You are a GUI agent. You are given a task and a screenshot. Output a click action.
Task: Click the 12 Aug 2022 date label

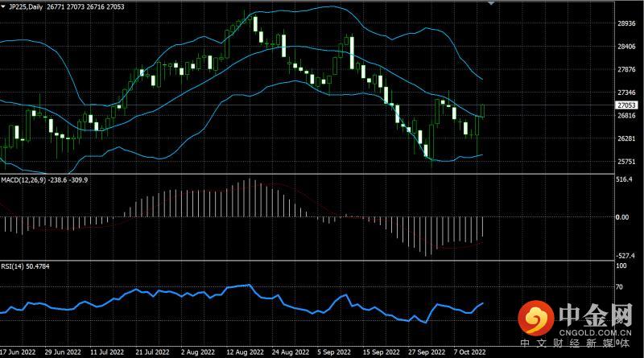click(246, 352)
